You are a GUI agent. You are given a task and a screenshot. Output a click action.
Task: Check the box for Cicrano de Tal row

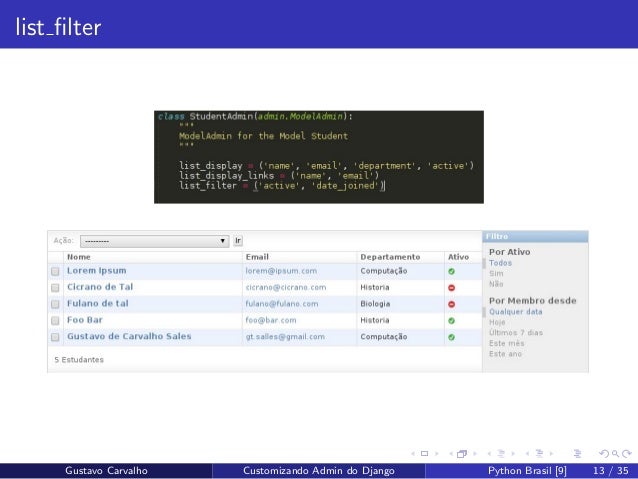pos(55,288)
